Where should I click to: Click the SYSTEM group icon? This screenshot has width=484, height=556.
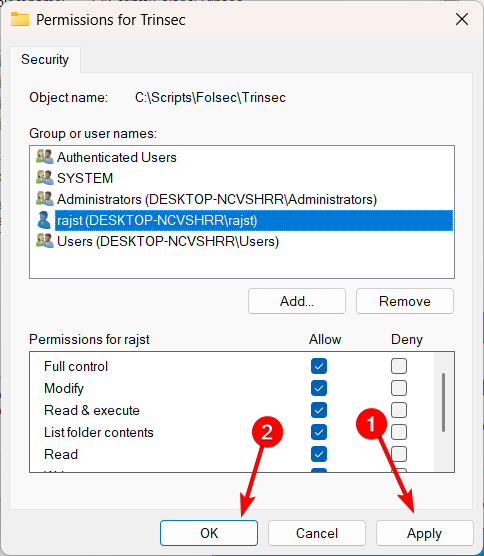(45, 178)
